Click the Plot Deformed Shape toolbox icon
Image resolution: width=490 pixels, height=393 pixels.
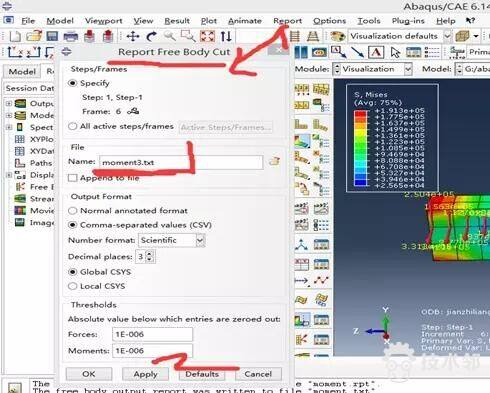tap(320, 125)
